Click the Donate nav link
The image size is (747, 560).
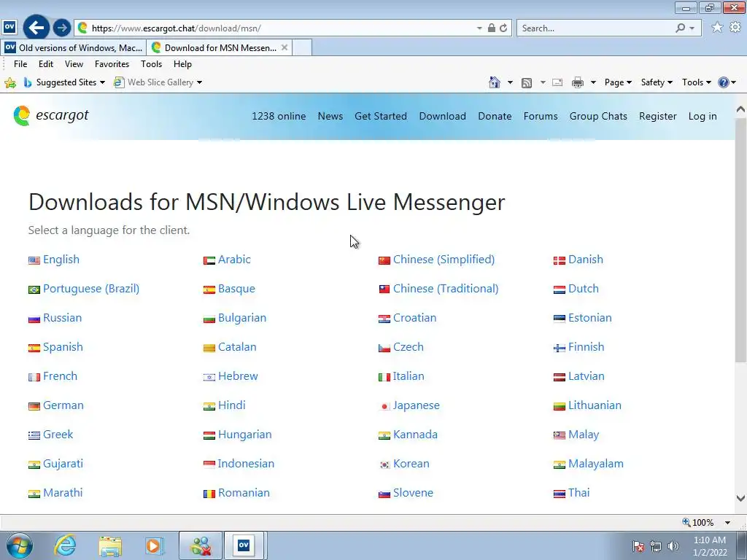point(495,116)
